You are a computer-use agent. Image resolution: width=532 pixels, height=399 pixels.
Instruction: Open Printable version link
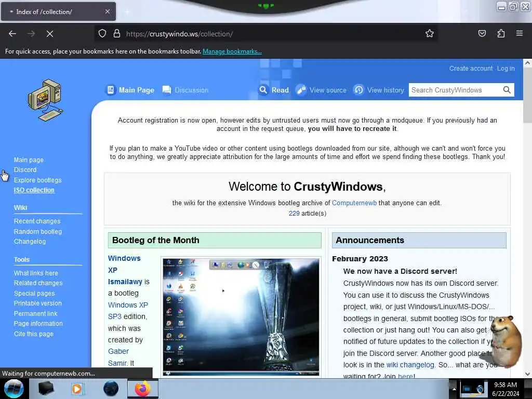click(x=37, y=303)
